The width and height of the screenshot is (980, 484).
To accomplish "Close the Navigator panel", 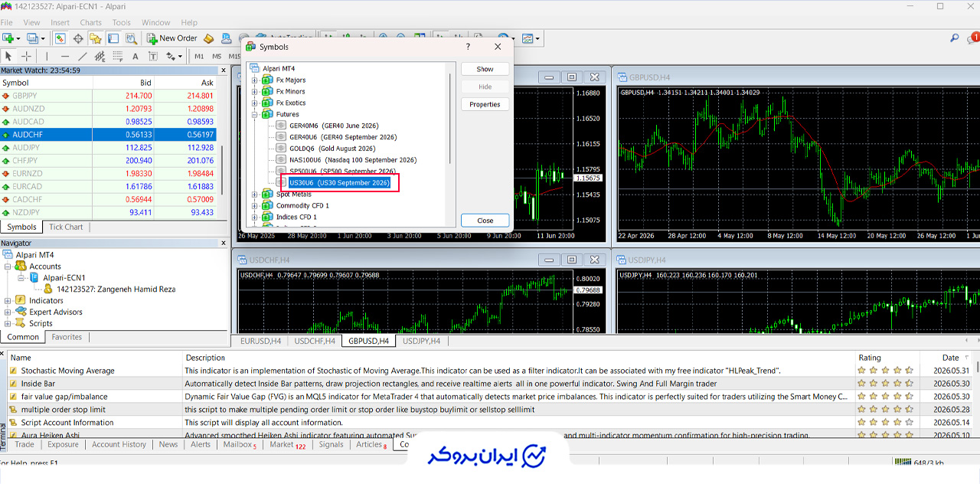I will [224, 244].
